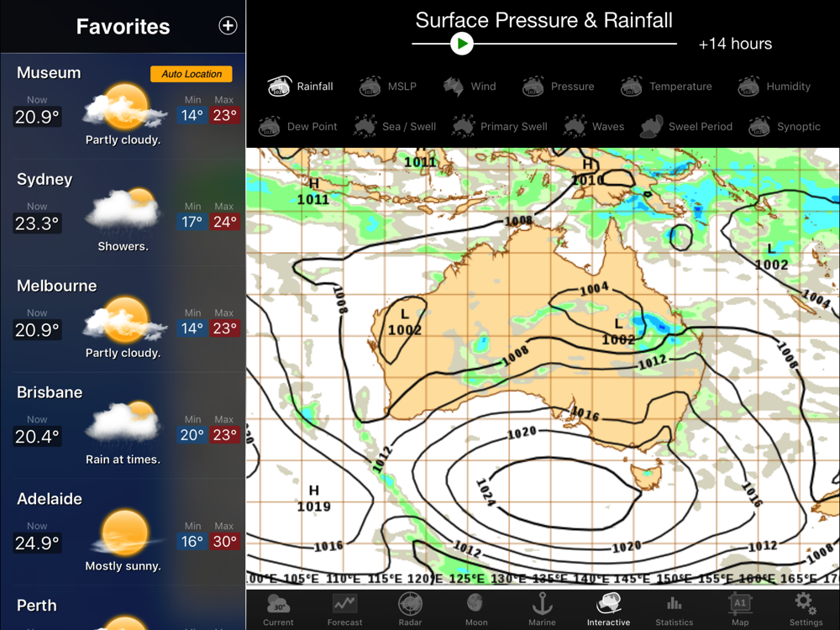Select the Temperature map layer
Viewport: 840px width, 630px height.
pyautogui.click(x=666, y=87)
